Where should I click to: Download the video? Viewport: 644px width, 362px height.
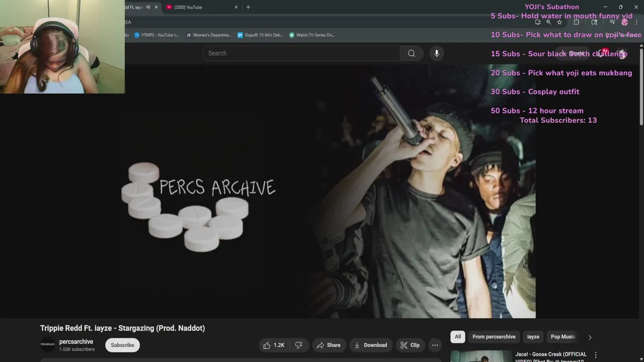[370, 345]
